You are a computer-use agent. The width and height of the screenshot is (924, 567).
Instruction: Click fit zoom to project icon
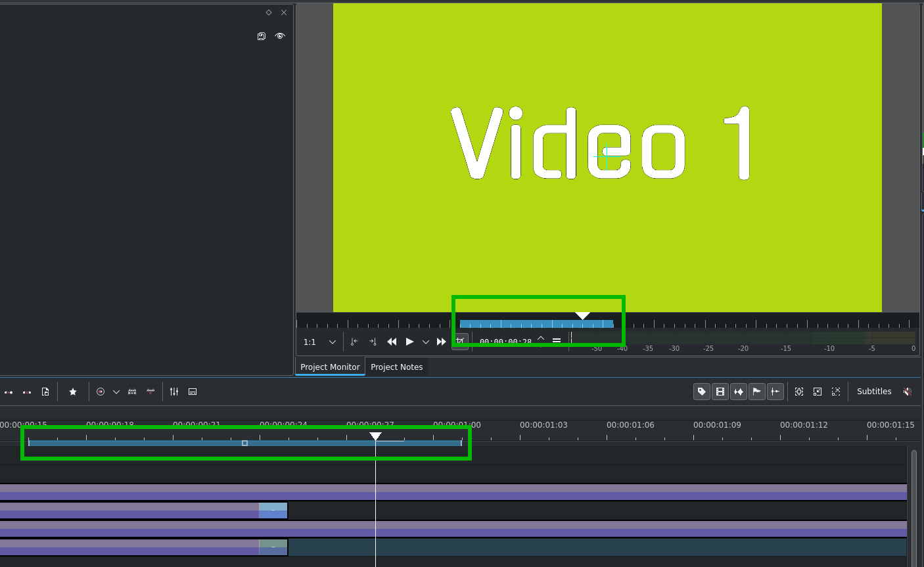[799, 392]
